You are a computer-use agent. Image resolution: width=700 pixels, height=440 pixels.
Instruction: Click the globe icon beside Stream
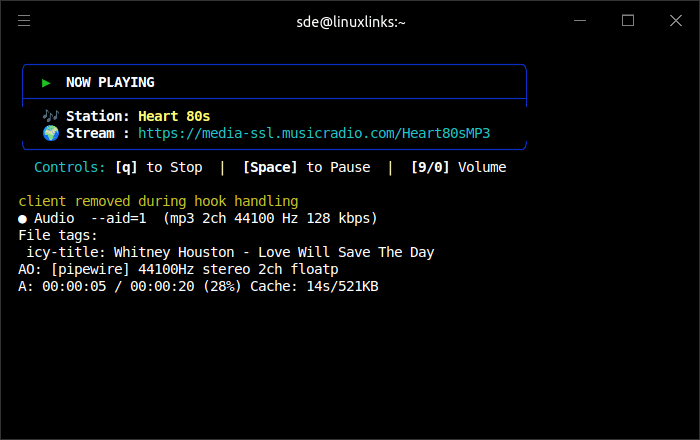point(50,133)
